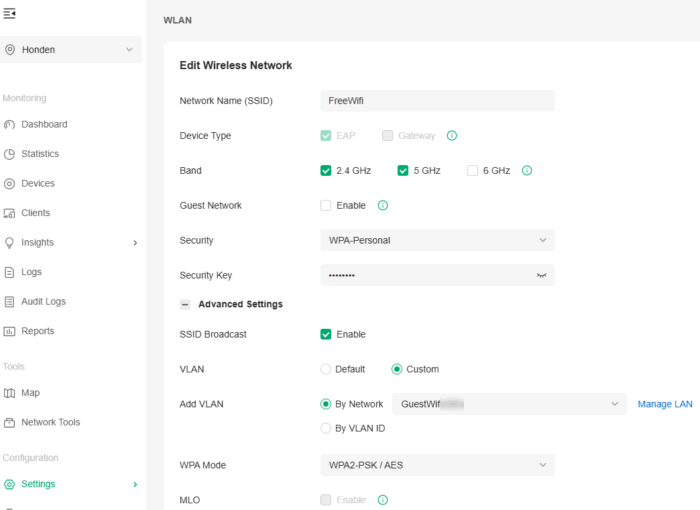Viewport: 700px width, 510px height.
Task: Open Statistics via its pie chart icon
Action: pyautogui.click(x=10, y=154)
